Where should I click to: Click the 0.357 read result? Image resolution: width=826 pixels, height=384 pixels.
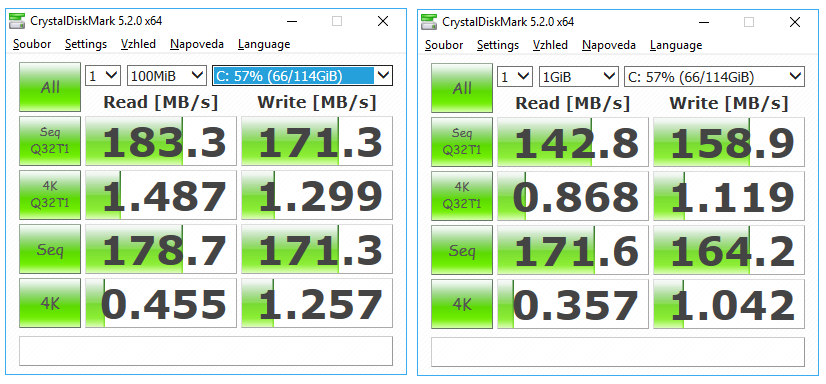(x=573, y=303)
